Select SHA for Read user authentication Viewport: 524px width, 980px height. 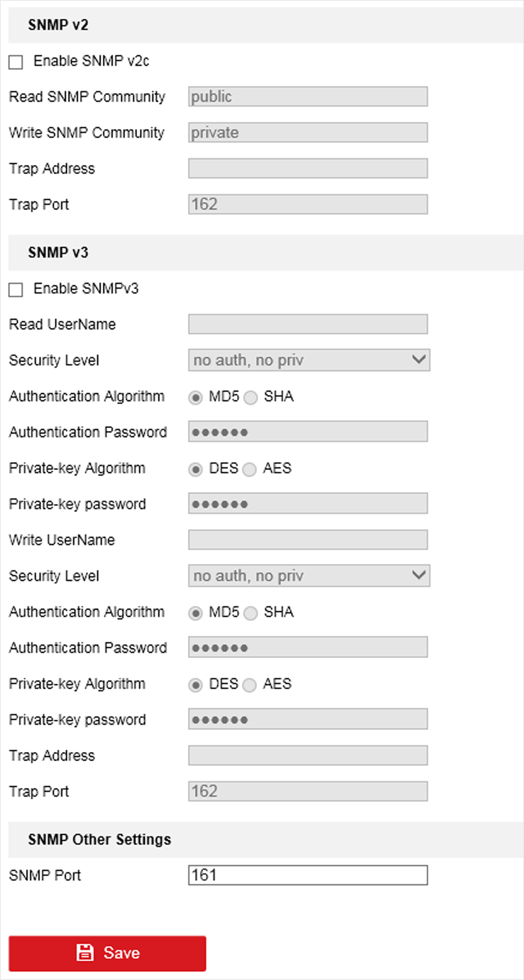251,397
